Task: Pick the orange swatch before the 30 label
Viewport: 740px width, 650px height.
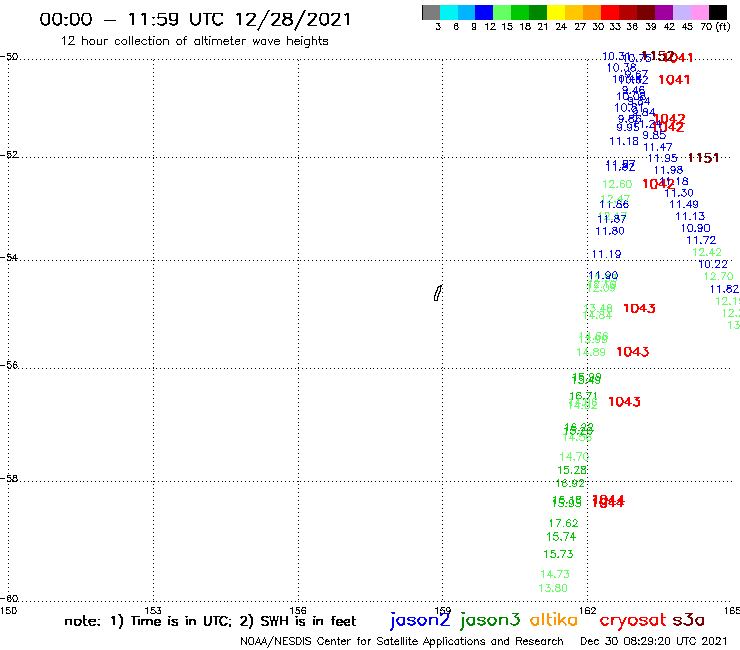Action: pos(592,12)
